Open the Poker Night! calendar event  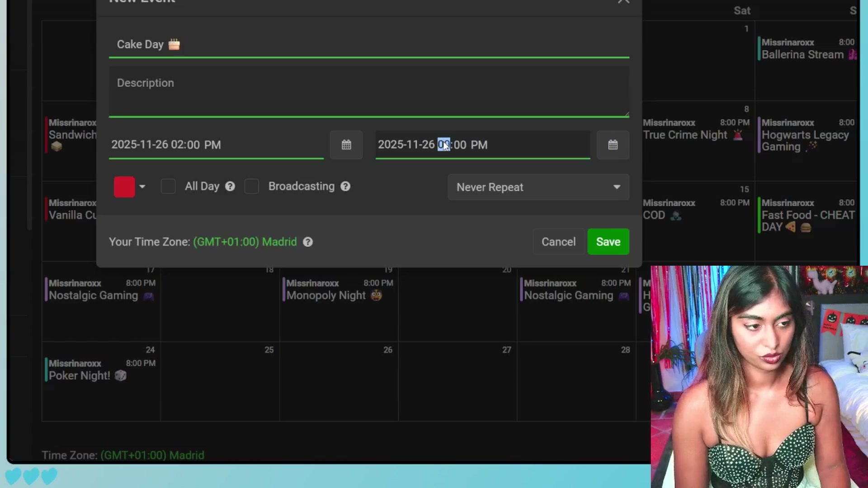click(x=101, y=370)
